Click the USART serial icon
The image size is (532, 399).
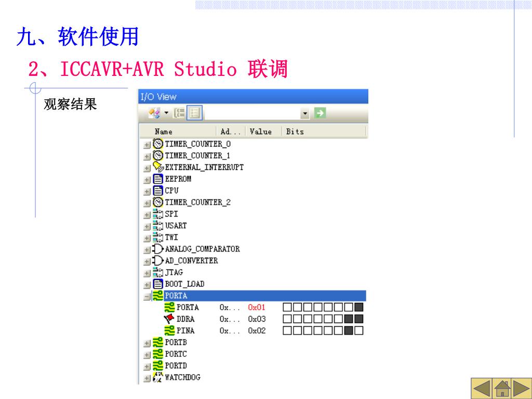coord(158,225)
